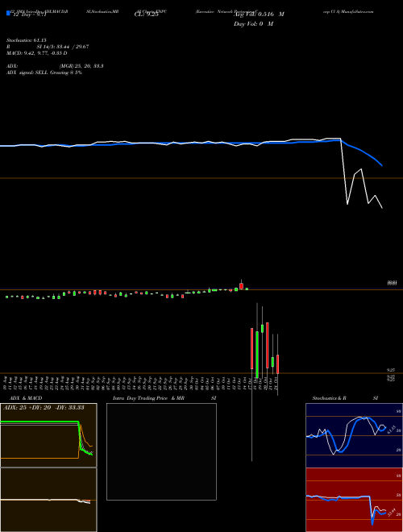Viewport: 403px width, 532px height.
Task: Select the 'Stochastics: 61.13' value line
Action: point(27,40)
